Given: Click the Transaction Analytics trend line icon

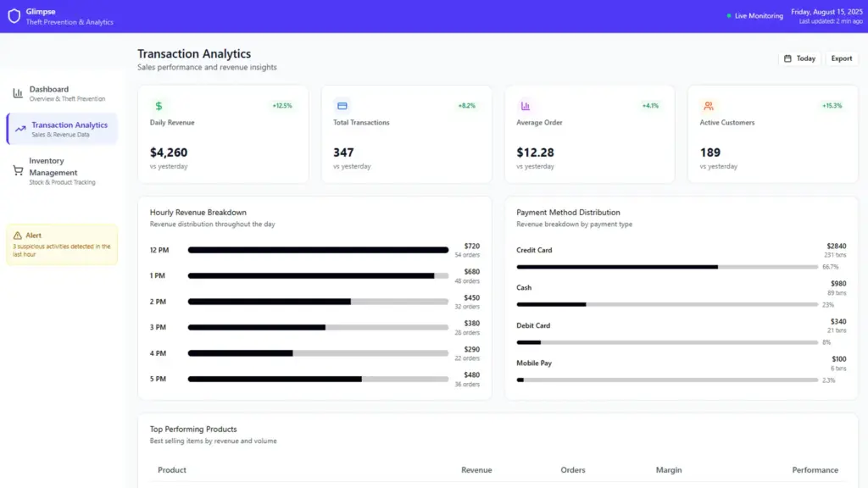Looking at the screenshot, I should [20, 129].
